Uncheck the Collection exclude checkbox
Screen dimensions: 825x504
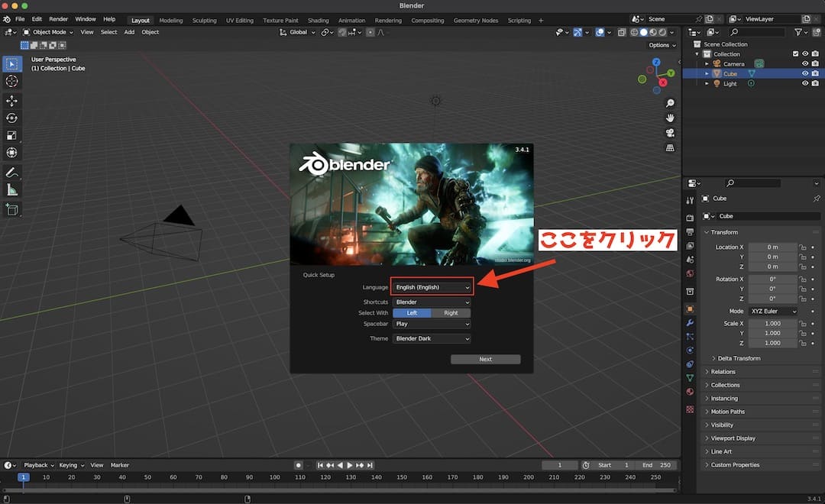pyautogui.click(x=795, y=53)
